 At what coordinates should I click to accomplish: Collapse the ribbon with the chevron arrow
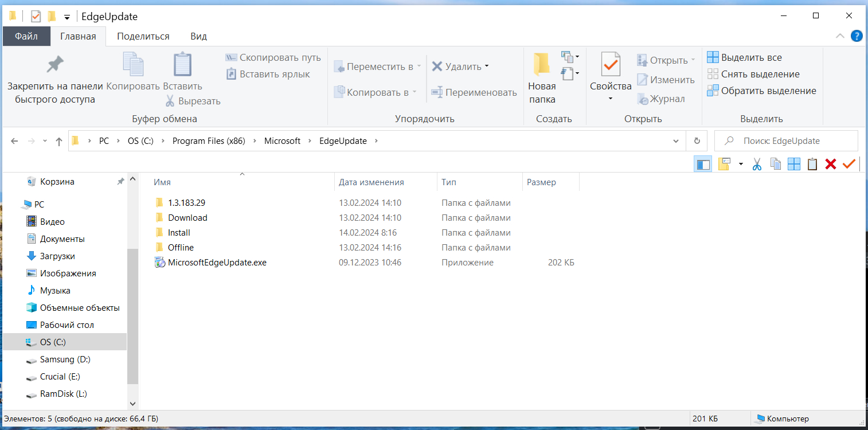click(x=840, y=36)
